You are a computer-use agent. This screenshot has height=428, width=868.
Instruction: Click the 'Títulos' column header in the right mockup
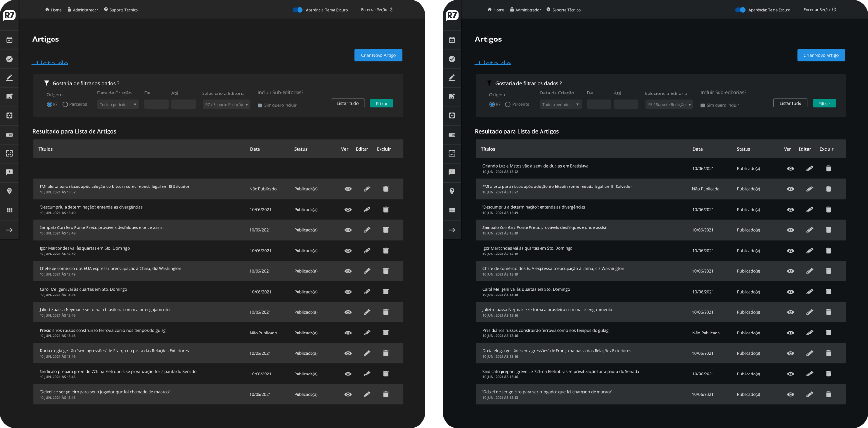(x=488, y=149)
